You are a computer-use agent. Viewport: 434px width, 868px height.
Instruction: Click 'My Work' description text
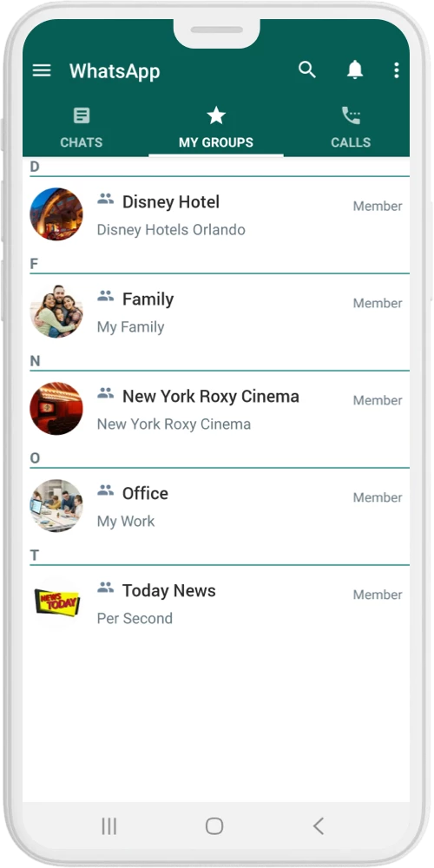click(x=126, y=522)
